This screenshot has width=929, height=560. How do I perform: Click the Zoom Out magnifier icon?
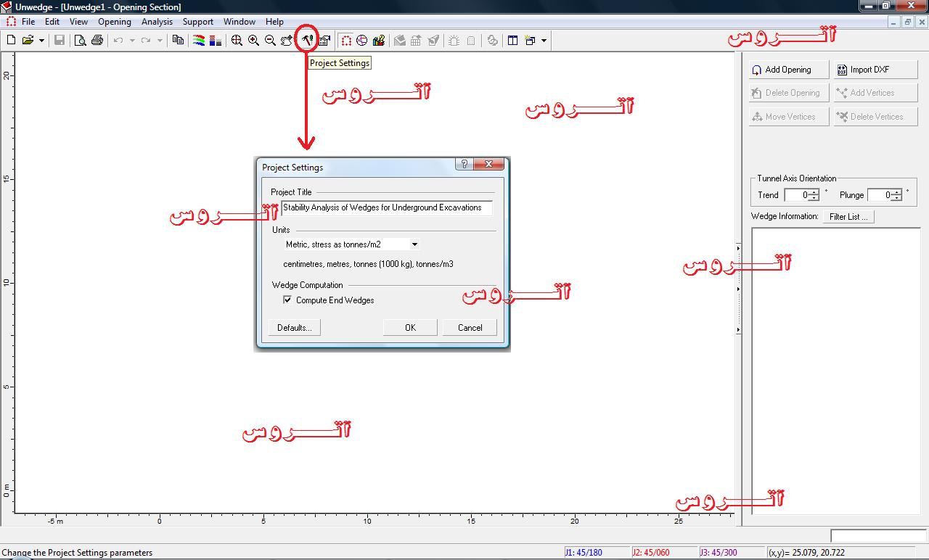270,41
